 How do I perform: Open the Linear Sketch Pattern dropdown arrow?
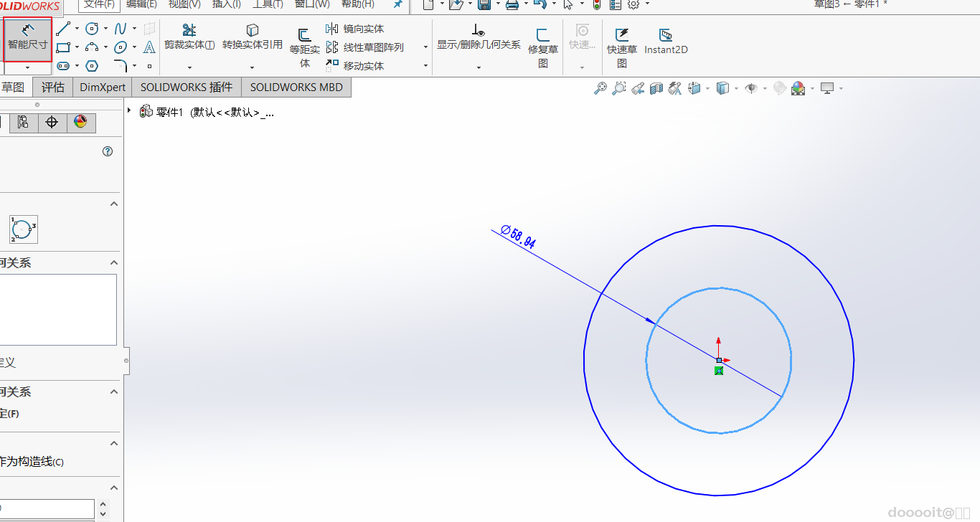(x=425, y=48)
